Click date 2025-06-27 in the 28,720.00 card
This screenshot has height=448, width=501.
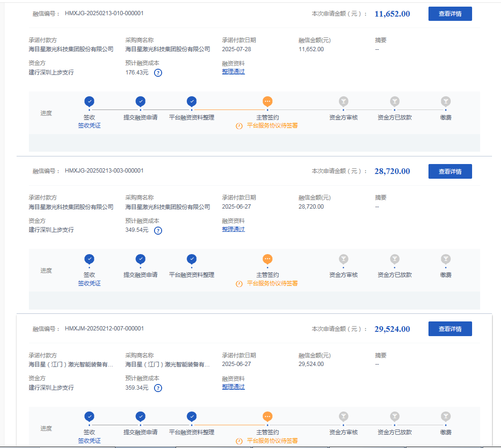click(237, 207)
